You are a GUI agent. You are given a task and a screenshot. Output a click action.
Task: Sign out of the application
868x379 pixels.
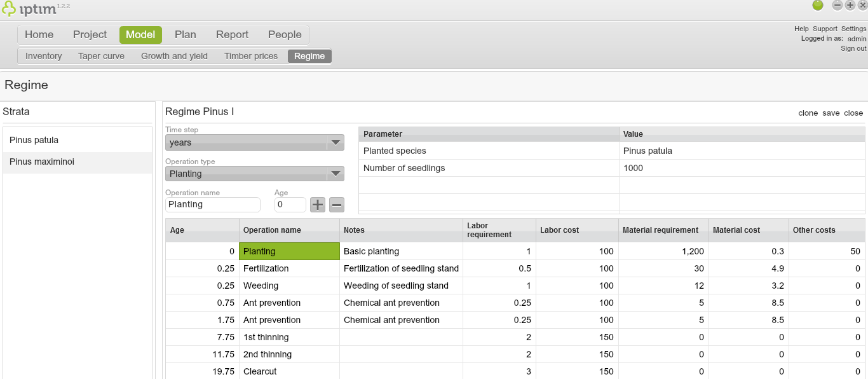(x=853, y=48)
